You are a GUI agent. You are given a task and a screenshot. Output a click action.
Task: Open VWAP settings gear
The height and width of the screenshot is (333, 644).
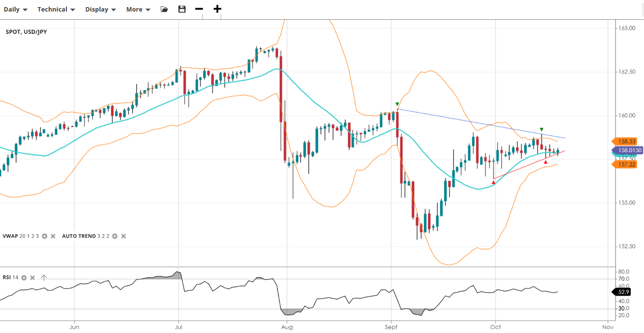click(x=45, y=236)
